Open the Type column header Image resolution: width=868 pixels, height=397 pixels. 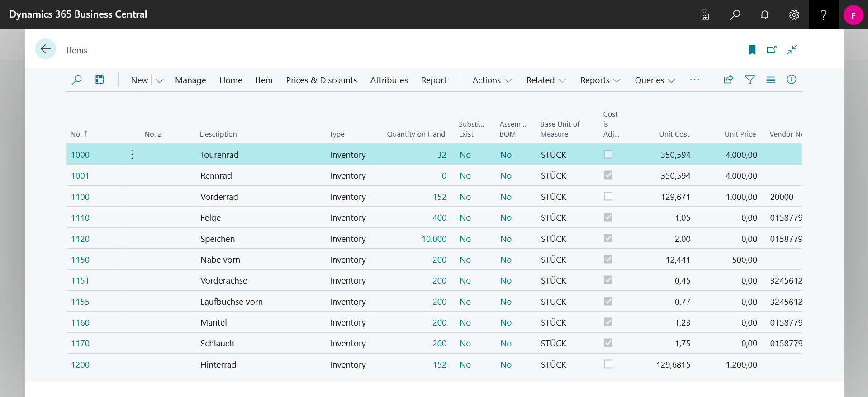[x=337, y=134]
